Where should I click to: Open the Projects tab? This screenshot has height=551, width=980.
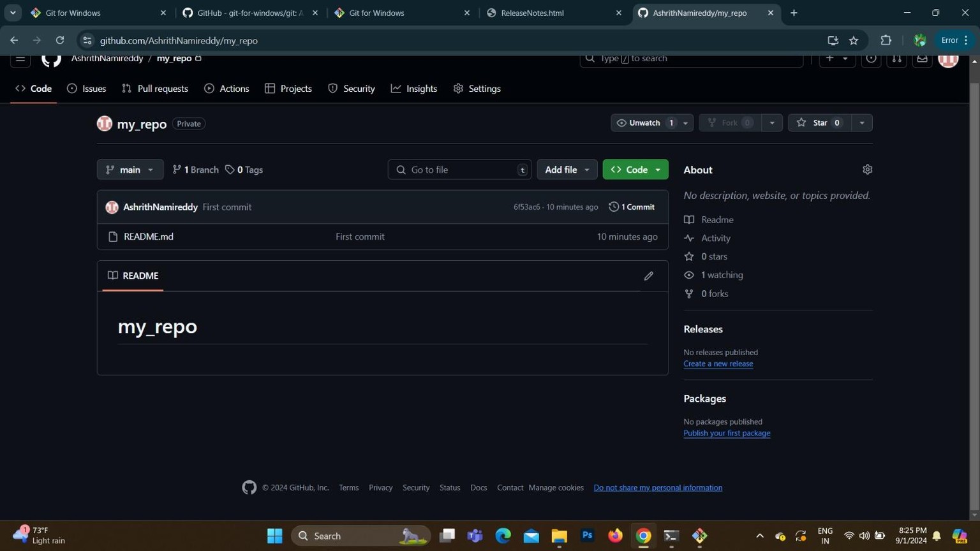pos(288,89)
